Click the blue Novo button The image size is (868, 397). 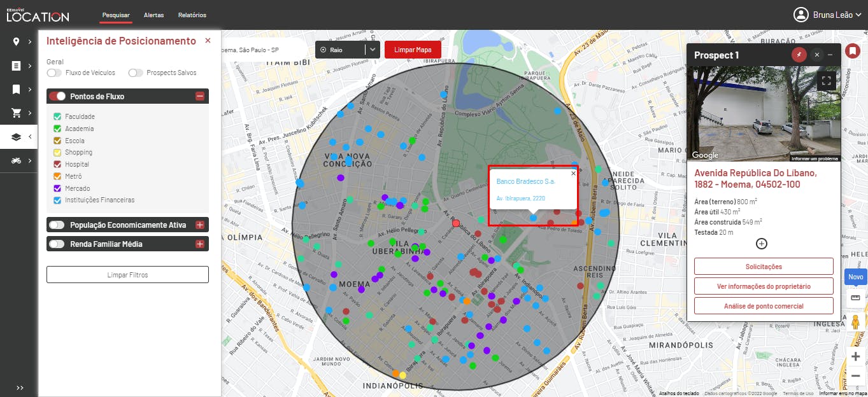[855, 277]
